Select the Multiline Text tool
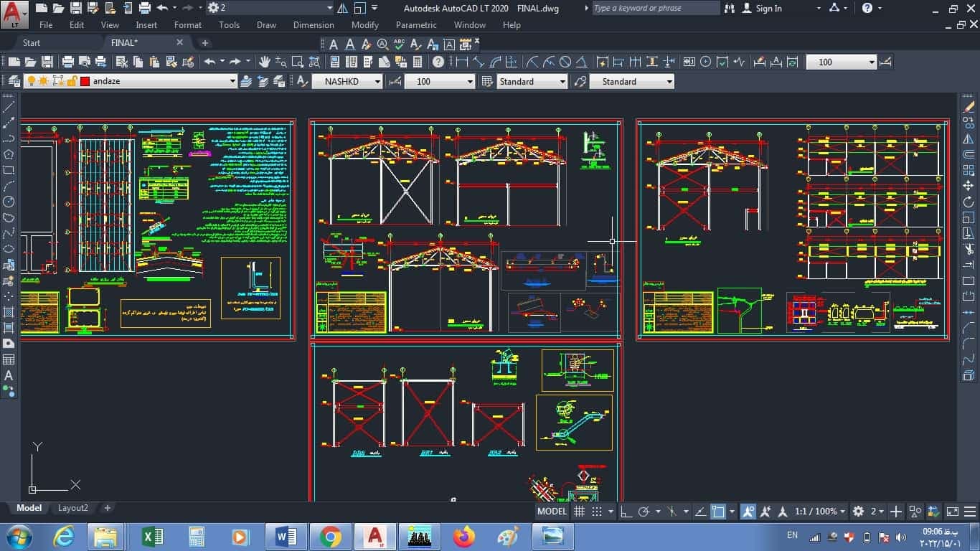Screen dimensions: 980x551 pos(9,375)
